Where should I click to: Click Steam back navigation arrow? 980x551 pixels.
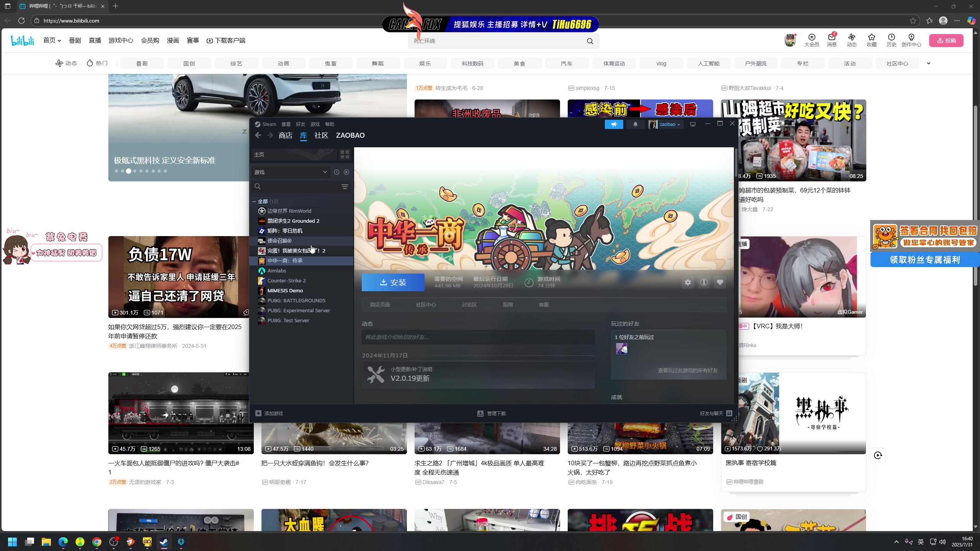point(258,135)
